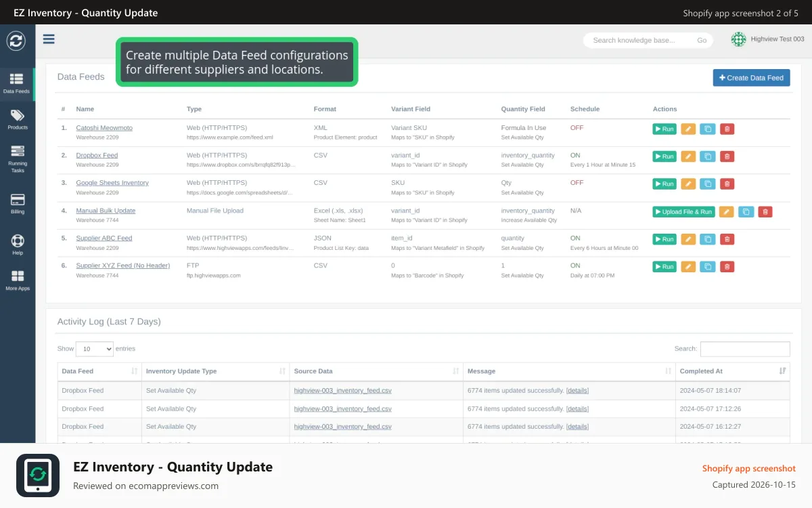The height and width of the screenshot is (508, 812).
Task: Click 'Daily at 07:00 PM' schedule text
Action: point(593,276)
